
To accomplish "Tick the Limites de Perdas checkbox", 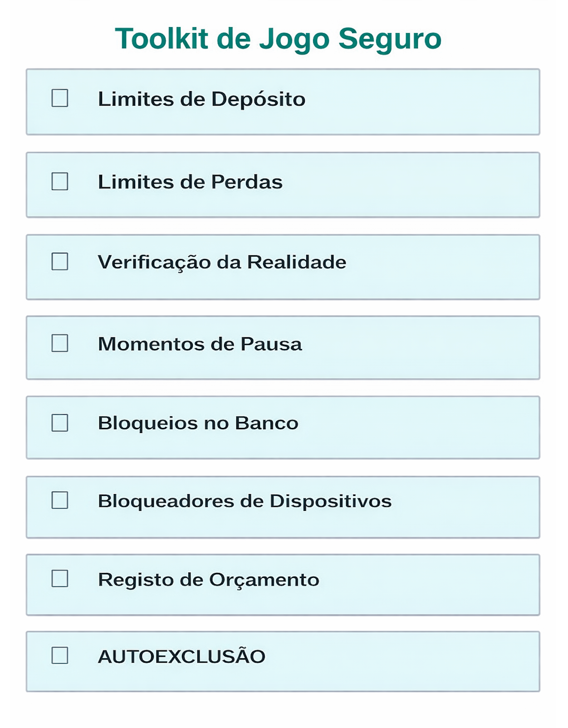I will (60, 182).
